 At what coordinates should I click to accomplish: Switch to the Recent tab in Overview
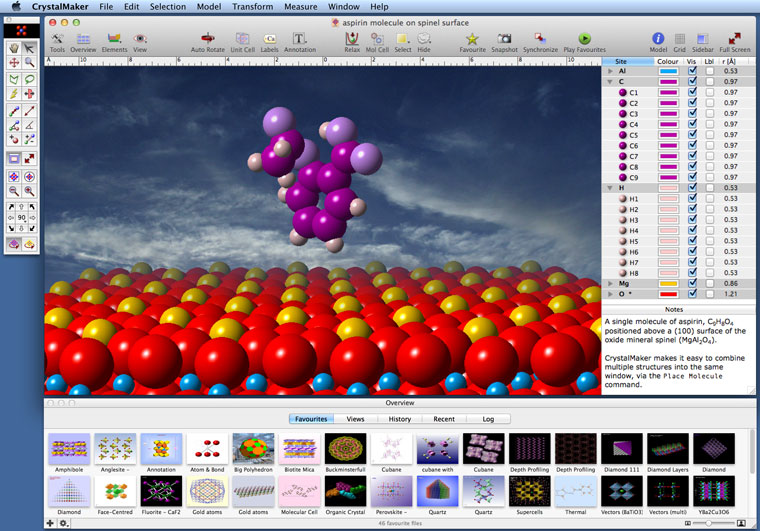(x=444, y=419)
